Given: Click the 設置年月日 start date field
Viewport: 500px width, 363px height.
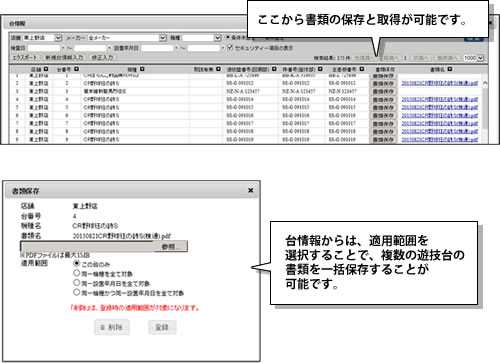Looking at the screenshot, I should click(x=157, y=48).
